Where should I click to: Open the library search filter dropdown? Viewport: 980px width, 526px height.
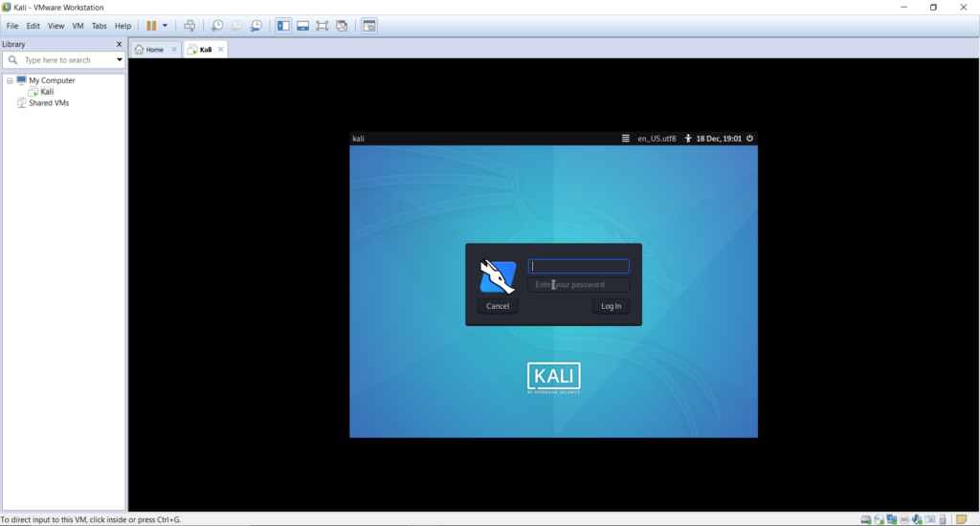coord(120,60)
